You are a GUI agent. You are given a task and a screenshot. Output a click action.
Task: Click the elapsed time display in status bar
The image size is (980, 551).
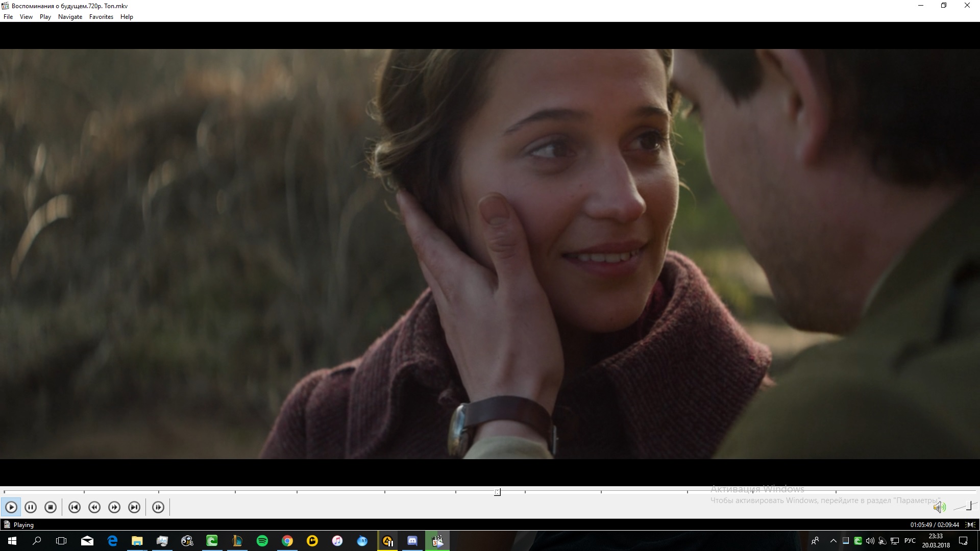(934, 524)
